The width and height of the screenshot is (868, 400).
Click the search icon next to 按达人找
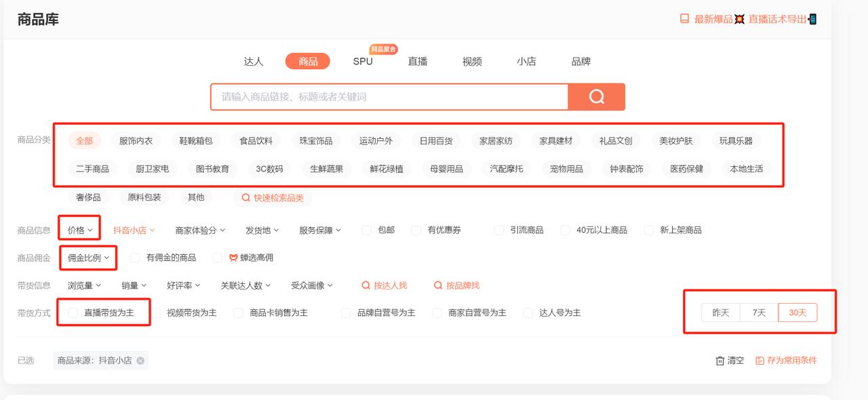[366, 285]
